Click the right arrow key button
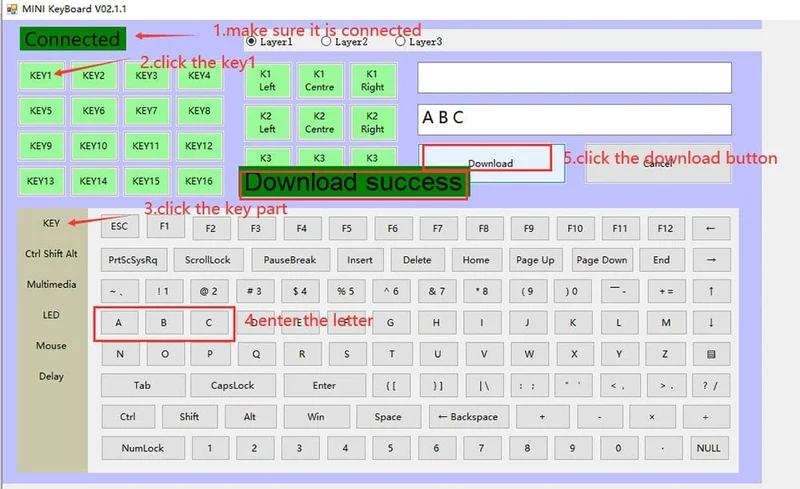Screen dimensions: 800x489 (711, 260)
